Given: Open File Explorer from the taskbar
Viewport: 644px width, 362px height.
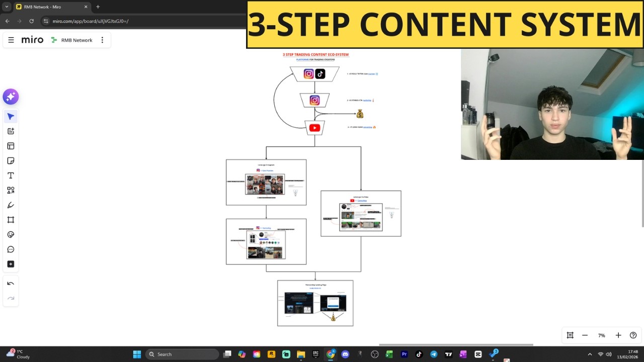Looking at the screenshot, I should [x=301, y=354].
